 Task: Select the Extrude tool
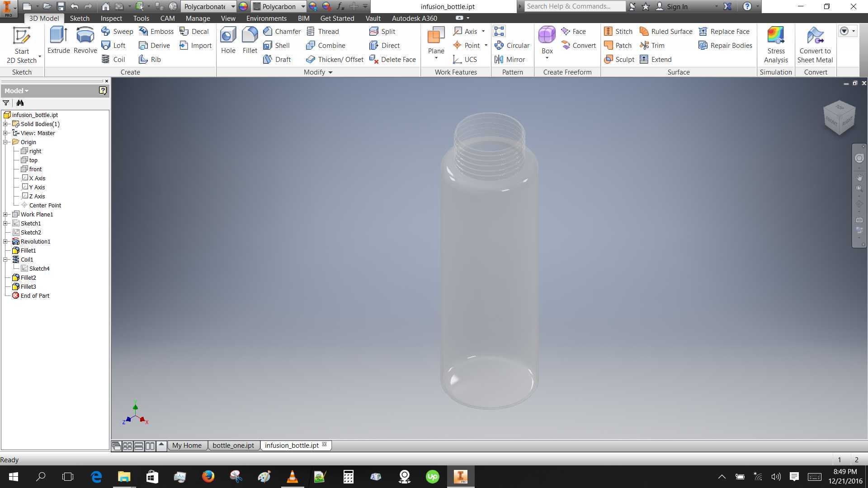[x=59, y=40]
